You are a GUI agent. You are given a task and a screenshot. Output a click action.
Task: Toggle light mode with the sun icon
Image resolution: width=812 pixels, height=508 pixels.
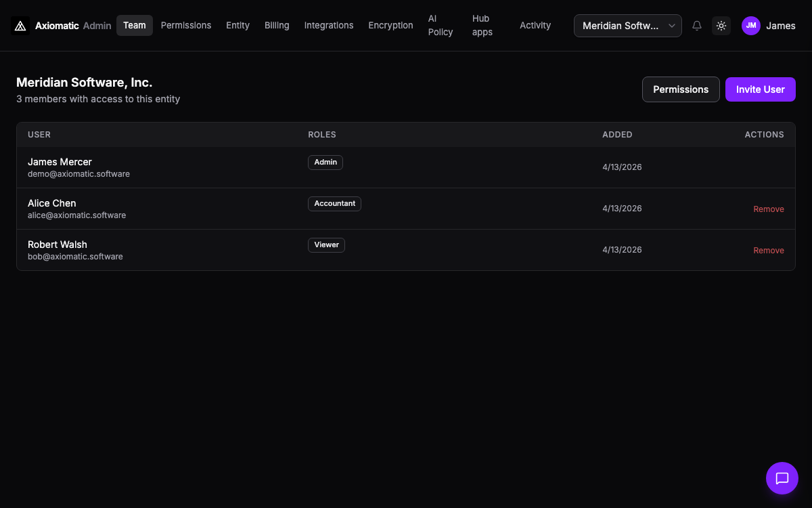click(x=721, y=25)
